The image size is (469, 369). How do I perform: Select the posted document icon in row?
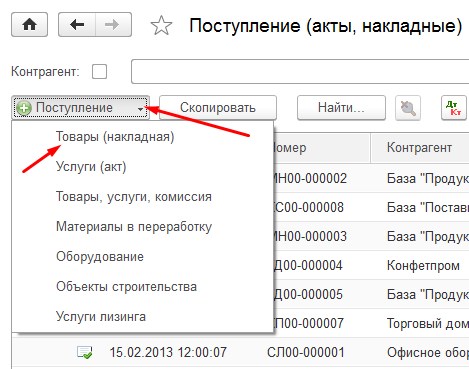(84, 352)
